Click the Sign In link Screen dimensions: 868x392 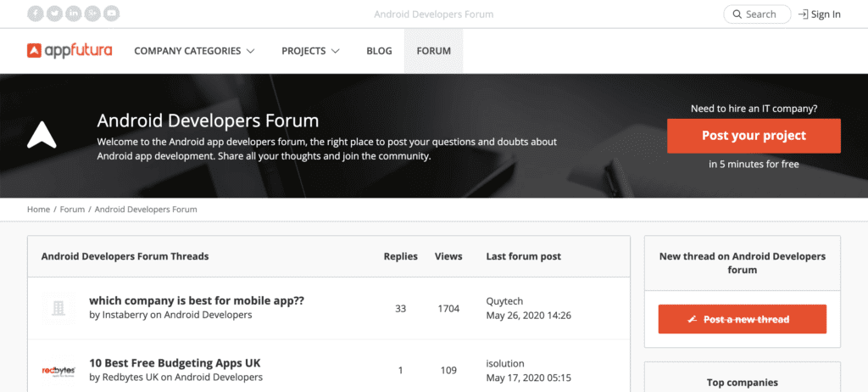point(820,14)
